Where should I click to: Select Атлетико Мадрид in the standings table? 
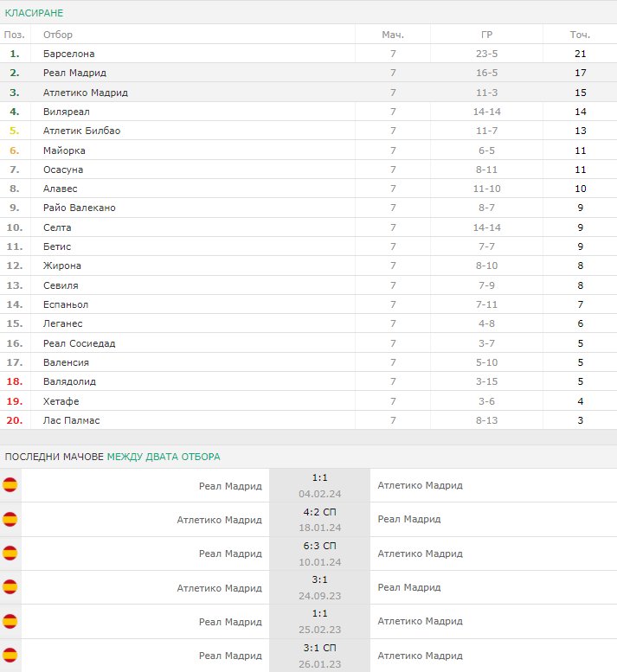(x=86, y=93)
